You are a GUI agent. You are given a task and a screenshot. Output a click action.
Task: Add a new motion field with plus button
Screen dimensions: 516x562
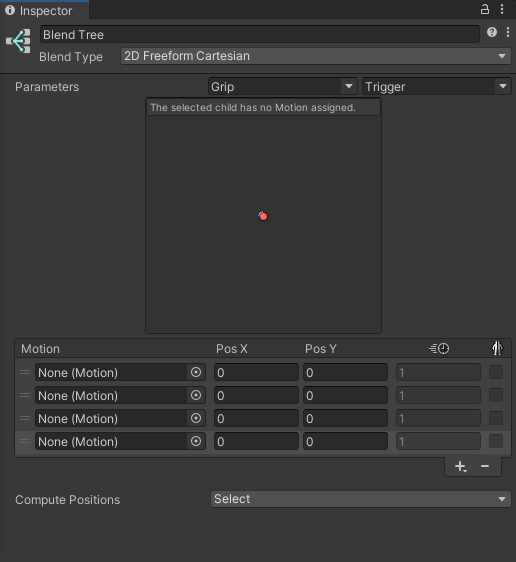(460, 466)
